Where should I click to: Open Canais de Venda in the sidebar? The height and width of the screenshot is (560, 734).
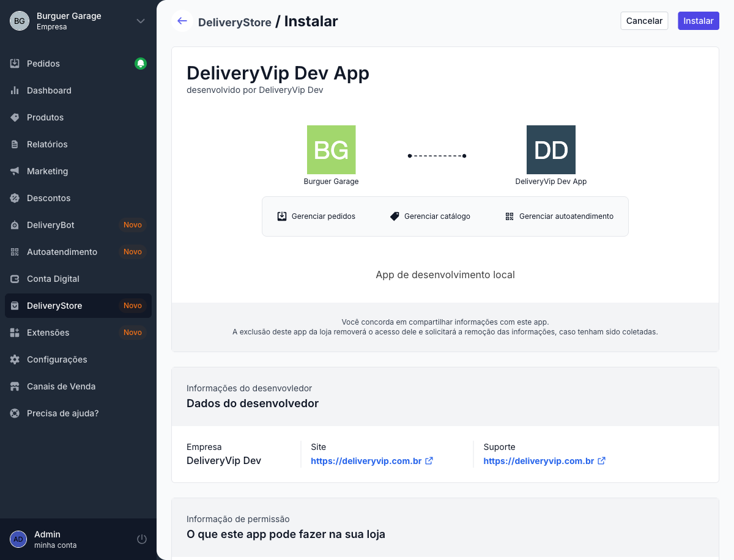(x=78, y=386)
